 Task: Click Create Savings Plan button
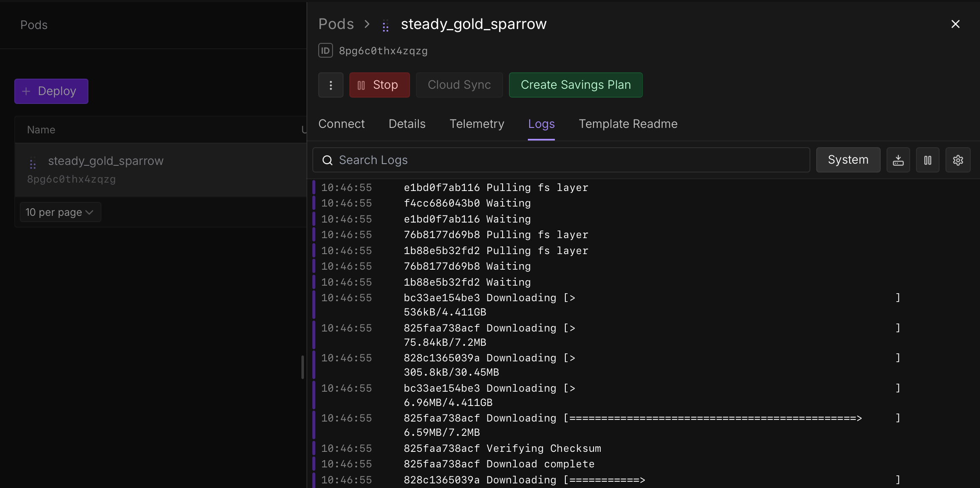click(x=575, y=85)
